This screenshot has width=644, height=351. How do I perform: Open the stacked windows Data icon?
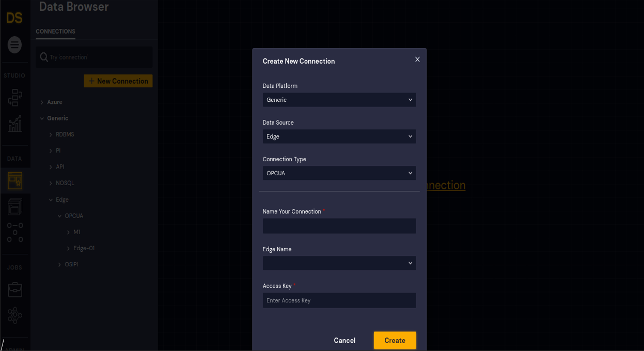(15, 206)
